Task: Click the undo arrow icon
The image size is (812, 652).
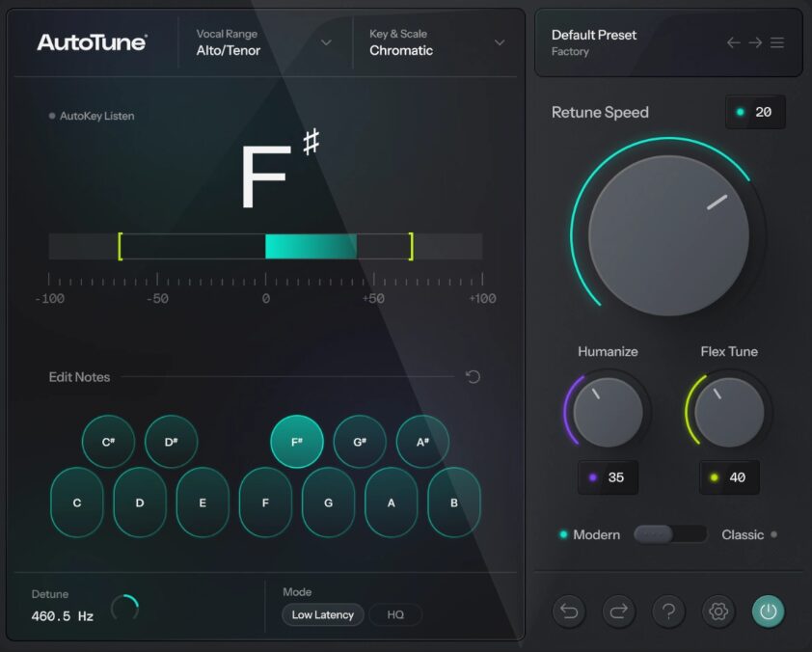Action: (x=569, y=611)
